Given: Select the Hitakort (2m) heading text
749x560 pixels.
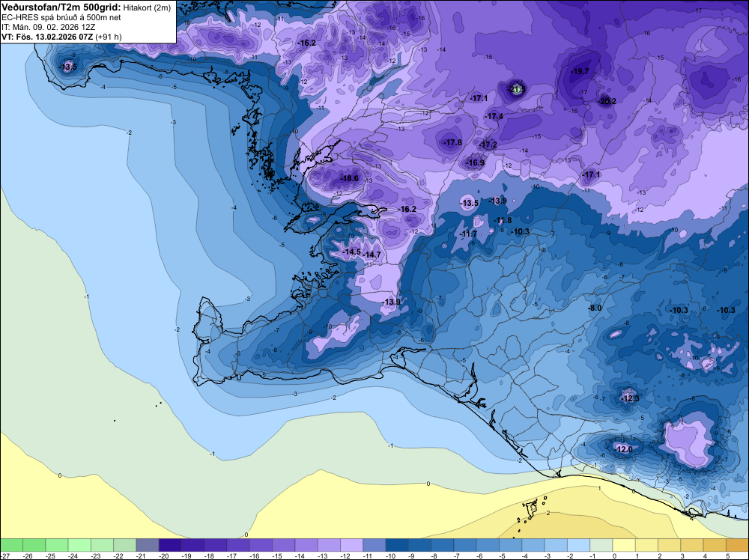Looking at the screenshot, I should click(147, 7).
